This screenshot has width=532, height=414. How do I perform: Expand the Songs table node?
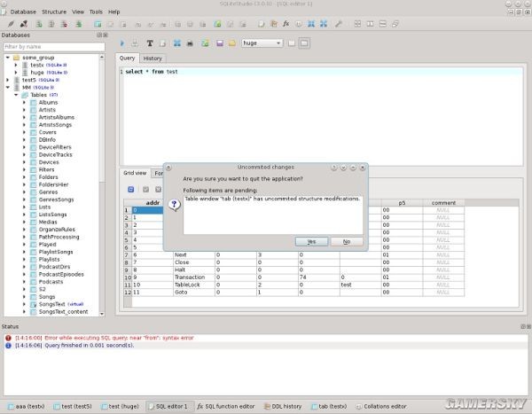(x=24, y=297)
